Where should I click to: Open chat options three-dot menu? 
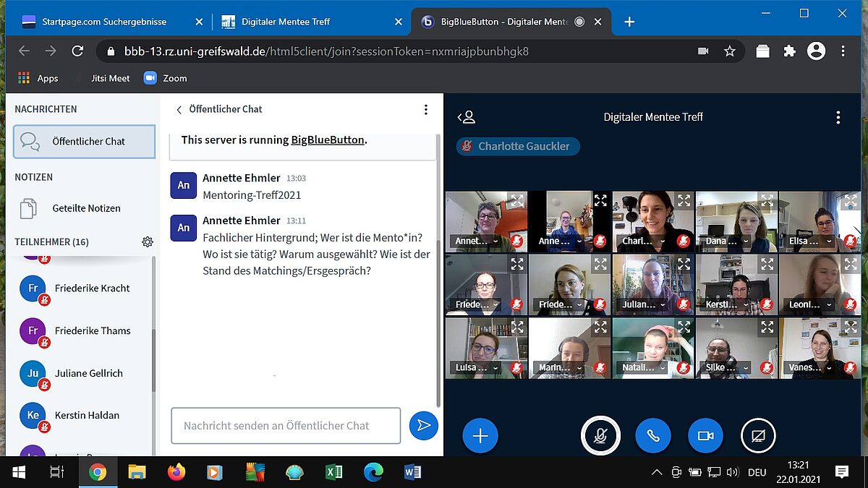(426, 109)
